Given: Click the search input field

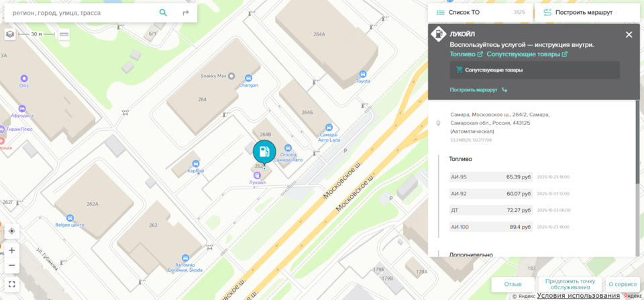Looking at the screenshot, I should click(x=85, y=13).
